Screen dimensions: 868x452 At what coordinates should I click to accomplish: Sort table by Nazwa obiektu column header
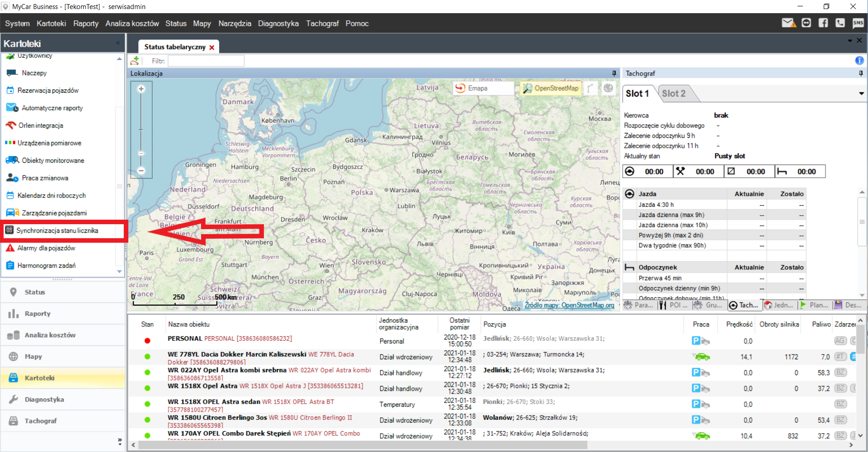[x=271, y=324]
